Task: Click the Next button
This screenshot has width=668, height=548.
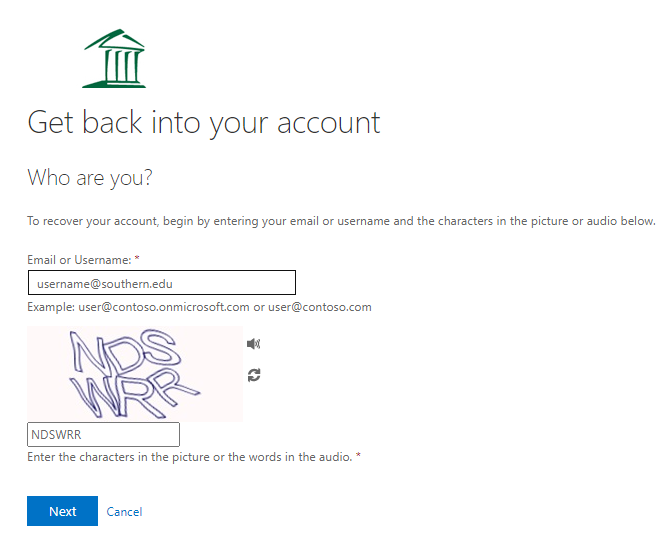Action: pos(62,511)
